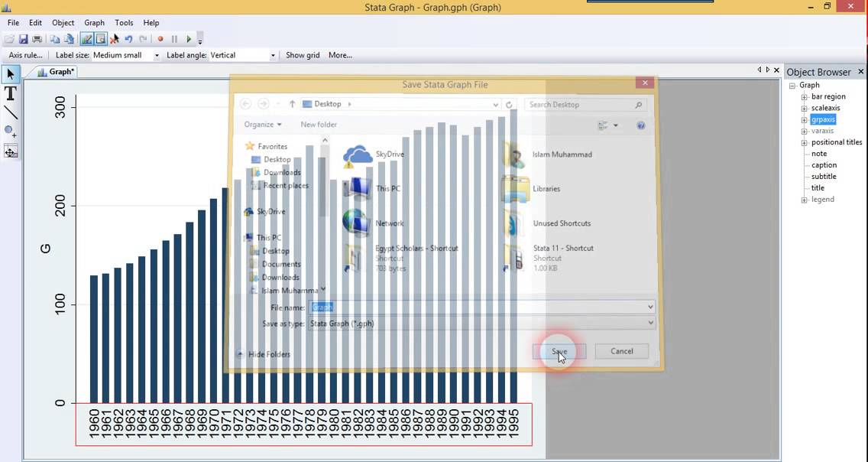868x462 pixels.
Task: Toggle the Object Browser toolbar button
Action: [100, 39]
